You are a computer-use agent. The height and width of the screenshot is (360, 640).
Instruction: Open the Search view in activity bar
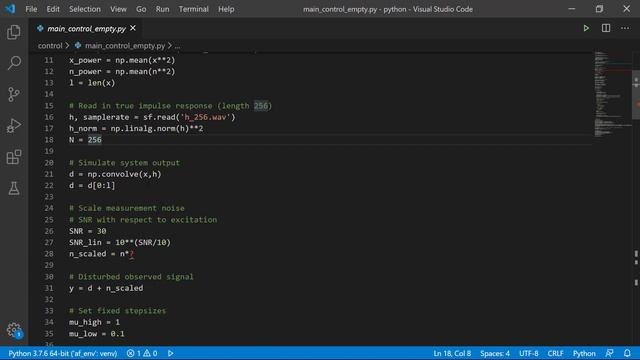point(14,63)
